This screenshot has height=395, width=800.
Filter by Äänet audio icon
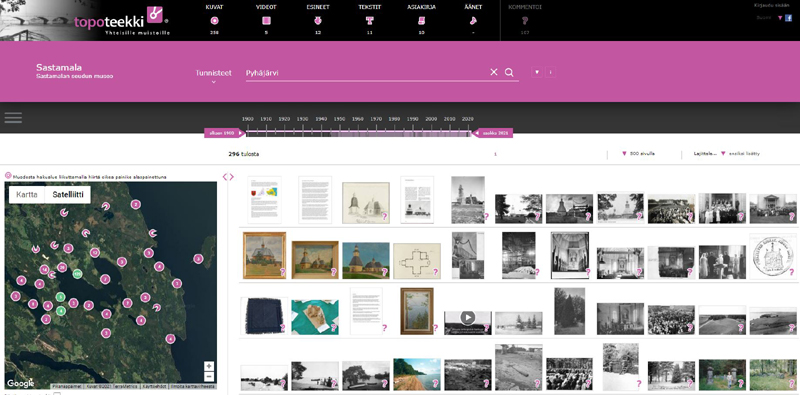pos(473,21)
